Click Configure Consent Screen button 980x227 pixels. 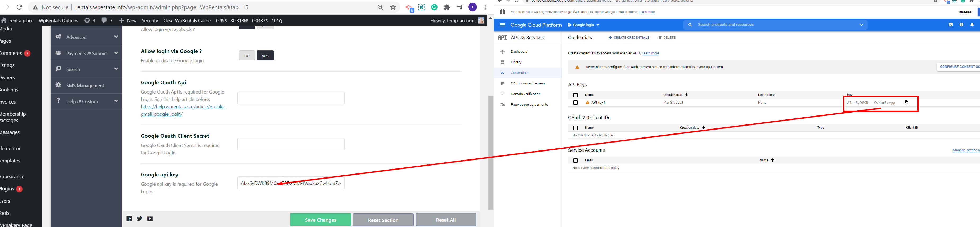(x=958, y=66)
